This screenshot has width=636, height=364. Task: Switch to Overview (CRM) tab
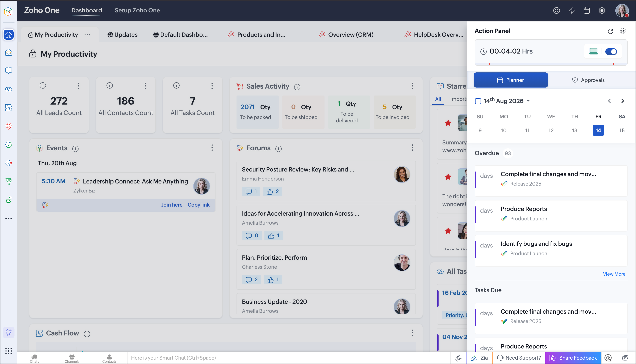point(346,35)
